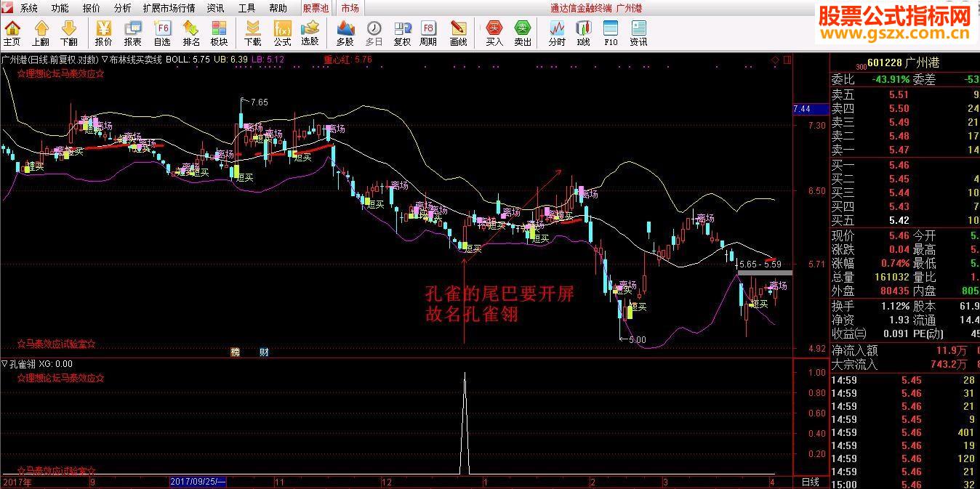Click the 下翻 page-down arrow icon
The width and height of the screenshot is (980, 489).
pyautogui.click(x=68, y=33)
